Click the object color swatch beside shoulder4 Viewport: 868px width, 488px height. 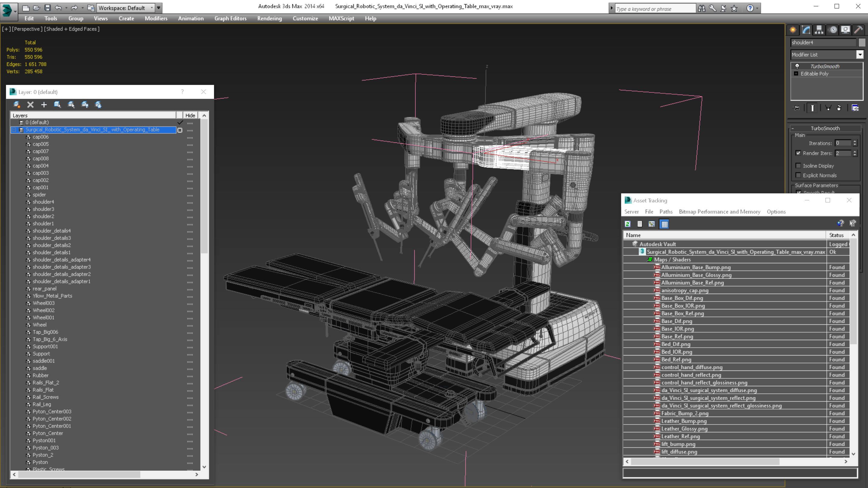tap(862, 42)
